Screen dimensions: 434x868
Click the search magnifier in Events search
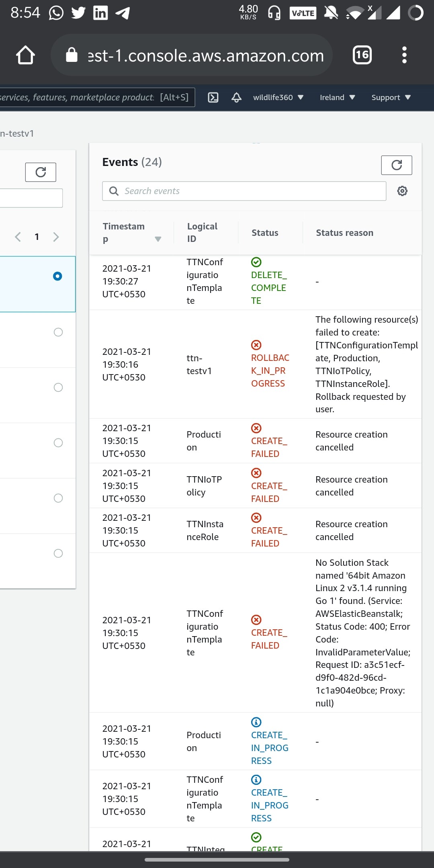point(114,191)
